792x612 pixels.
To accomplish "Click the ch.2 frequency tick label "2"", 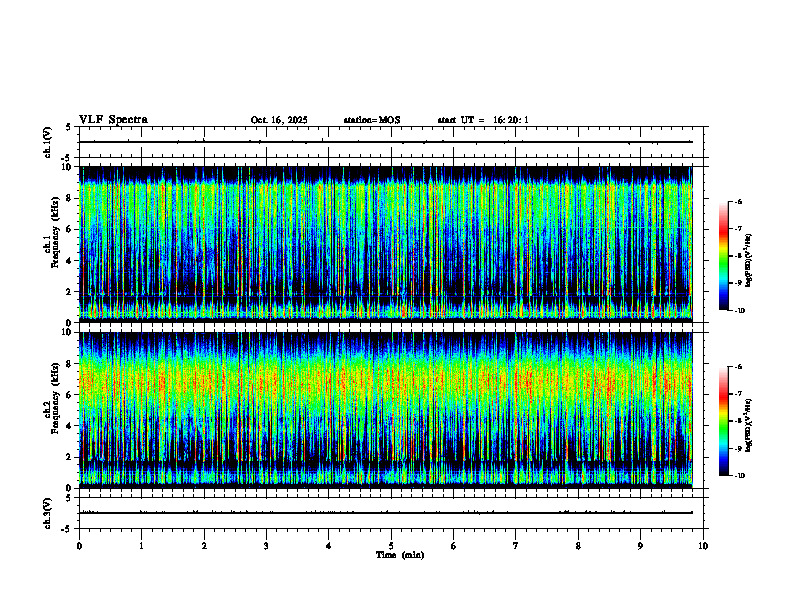I will (70, 457).
